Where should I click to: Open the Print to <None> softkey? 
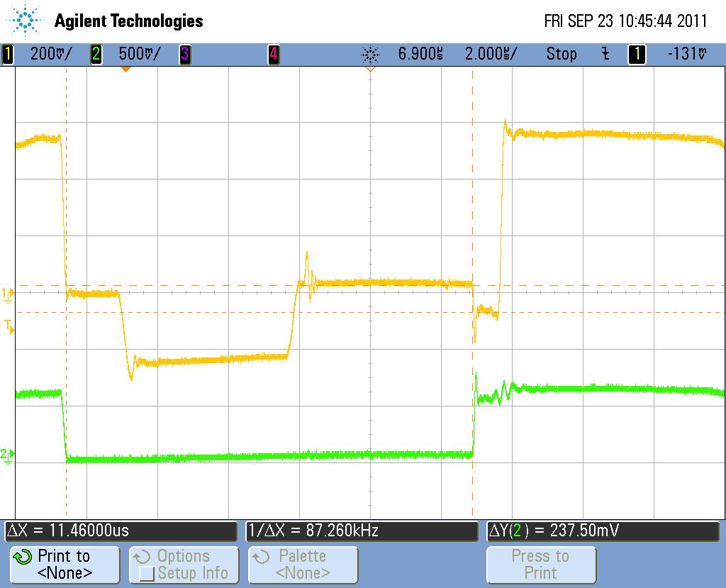[65, 565]
